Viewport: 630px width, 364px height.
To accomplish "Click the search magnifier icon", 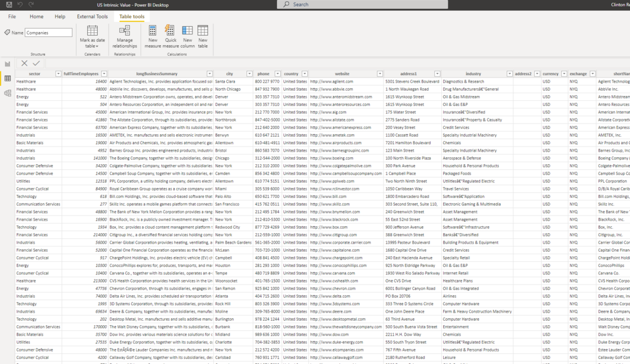I will pyautogui.click(x=286, y=4).
